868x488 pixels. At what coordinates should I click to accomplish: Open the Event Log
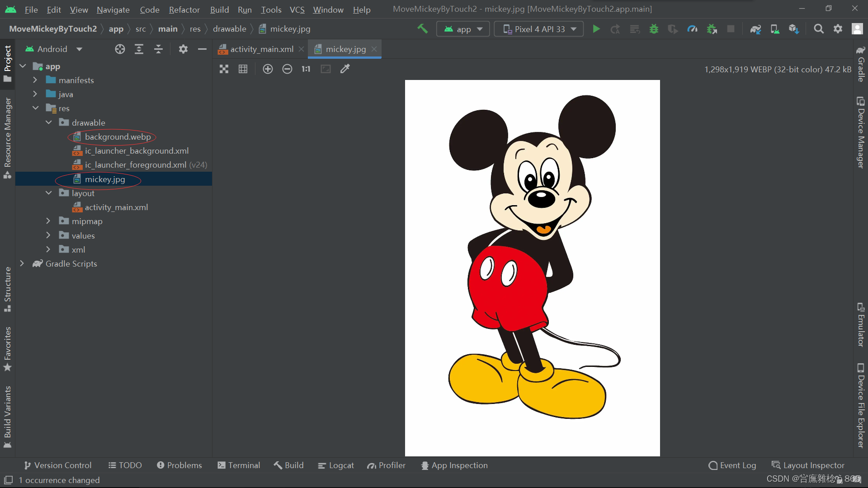tap(732, 465)
